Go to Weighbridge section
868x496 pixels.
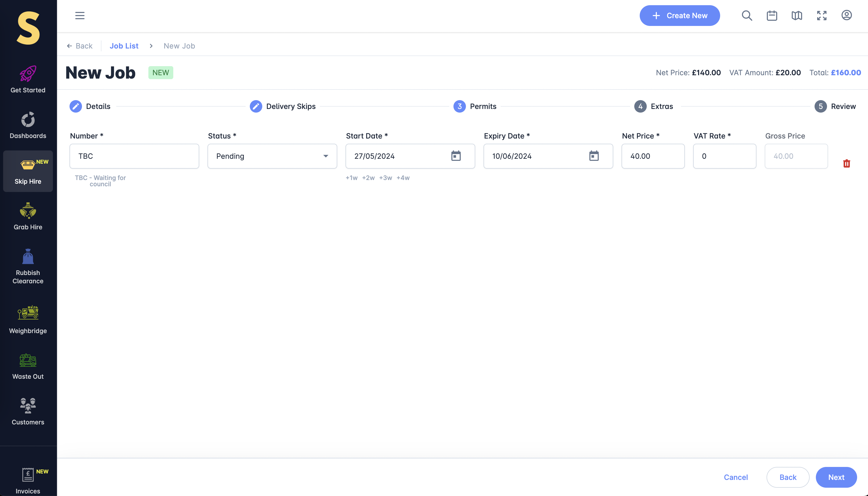point(28,320)
